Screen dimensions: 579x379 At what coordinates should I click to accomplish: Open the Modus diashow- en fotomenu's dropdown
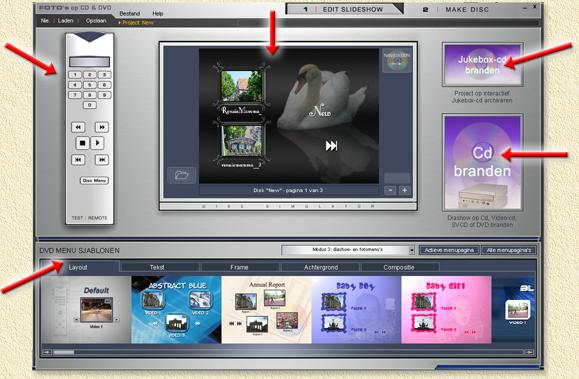click(x=348, y=250)
